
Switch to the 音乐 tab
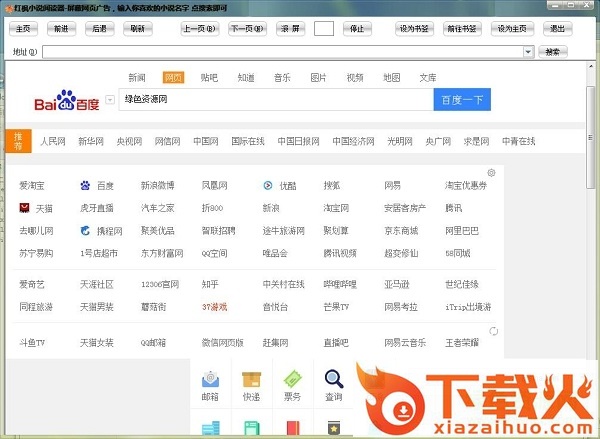pos(282,78)
